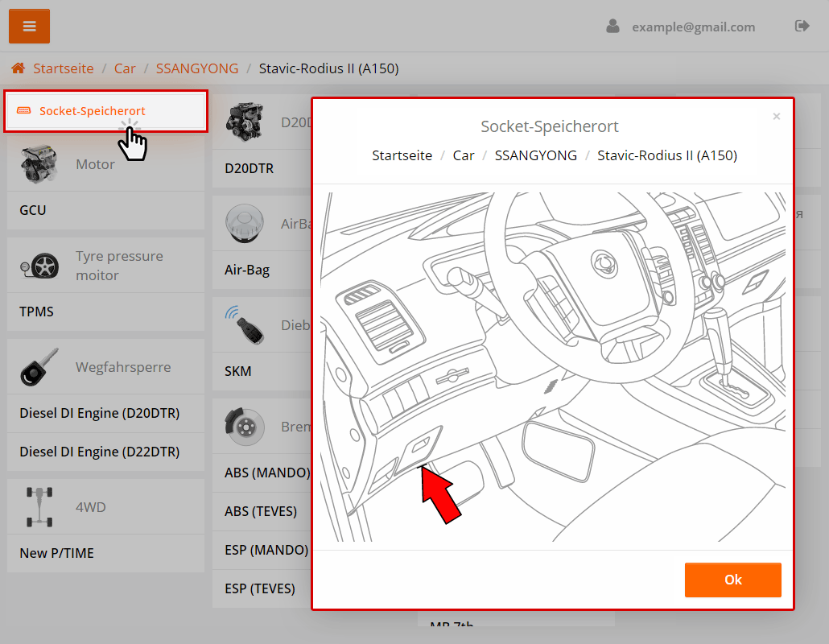Screen dimensions: 829x644
Task: Close the Socket-Speicherort dialog with X
Action: (777, 117)
